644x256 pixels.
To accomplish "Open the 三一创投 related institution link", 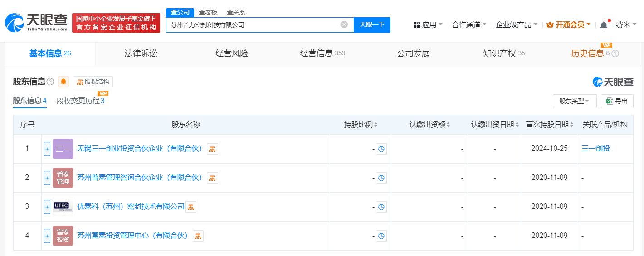I will [595, 149].
